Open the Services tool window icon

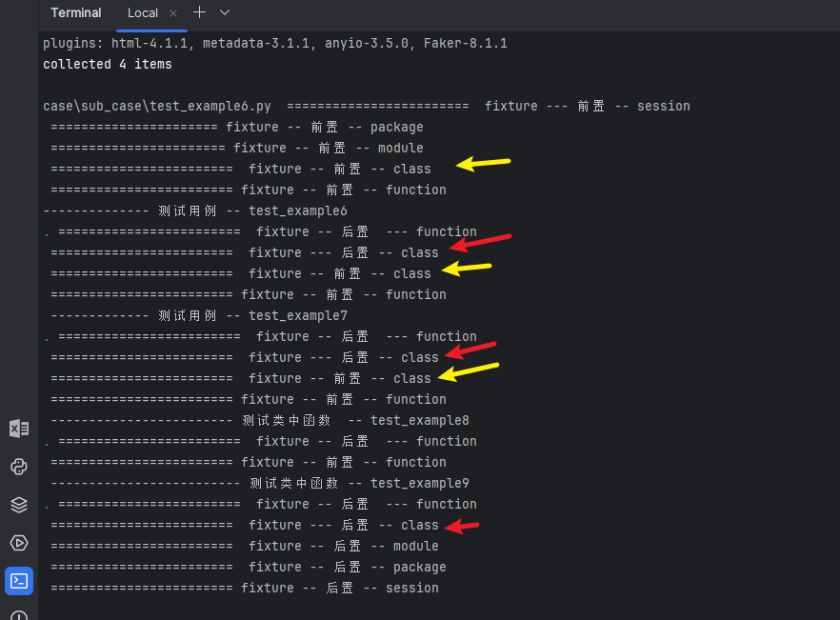coord(19,505)
